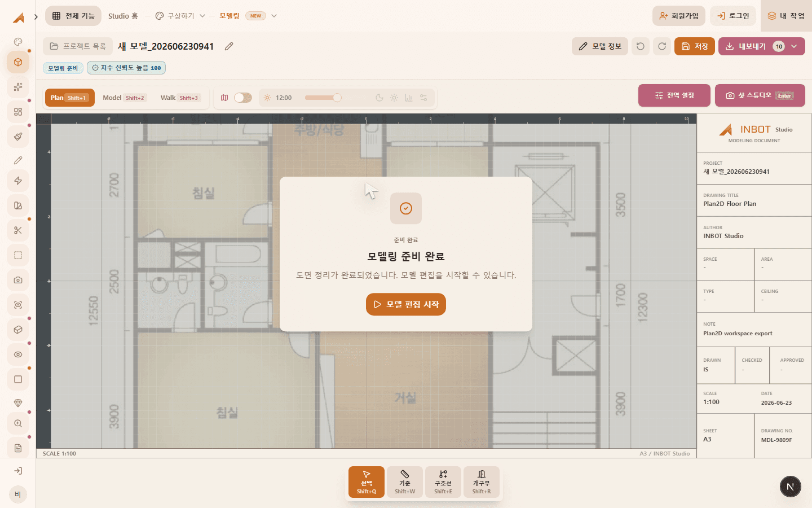Click the 모델 편집 시작 button

[406, 304]
